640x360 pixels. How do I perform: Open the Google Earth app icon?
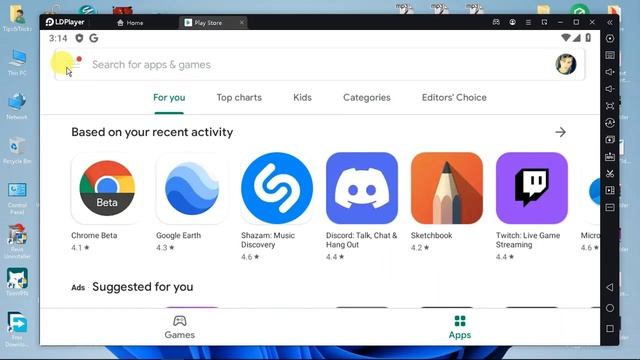pyautogui.click(x=192, y=188)
